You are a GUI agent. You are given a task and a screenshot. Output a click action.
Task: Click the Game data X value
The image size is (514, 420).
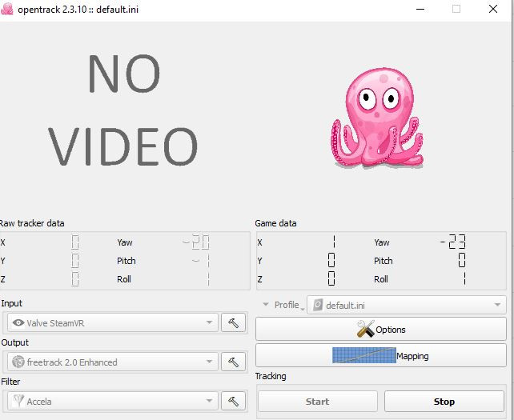tap(334, 242)
